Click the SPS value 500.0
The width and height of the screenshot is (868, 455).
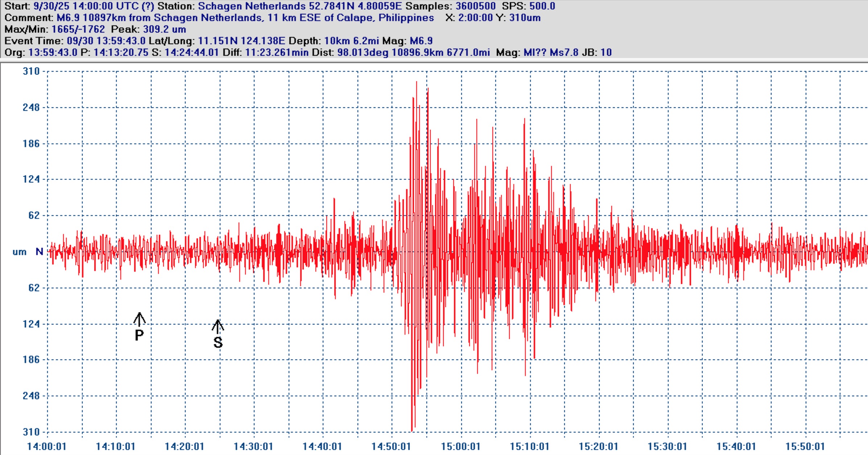click(542, 6)
